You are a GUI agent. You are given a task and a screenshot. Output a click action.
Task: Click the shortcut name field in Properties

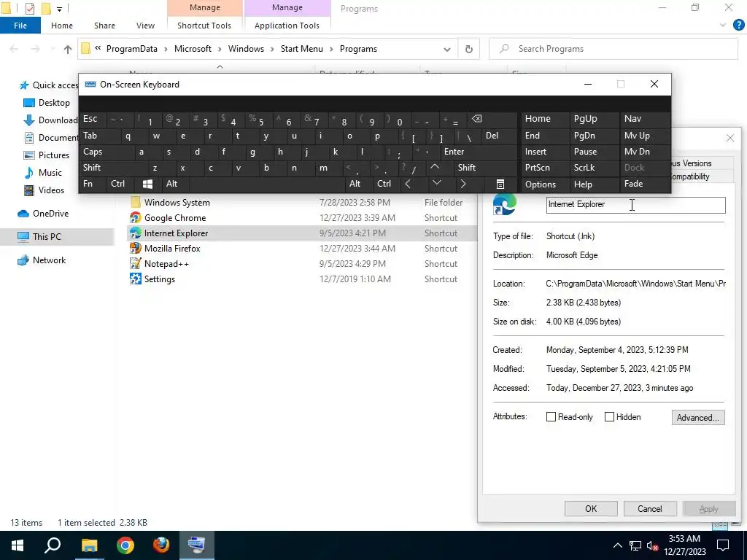[635, 205]
